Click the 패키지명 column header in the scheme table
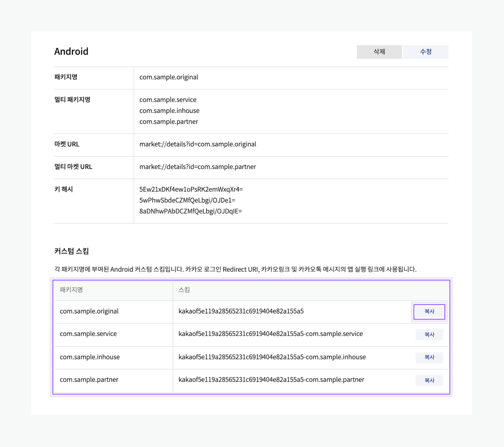The image size is (504, 447). coord(71,290)
